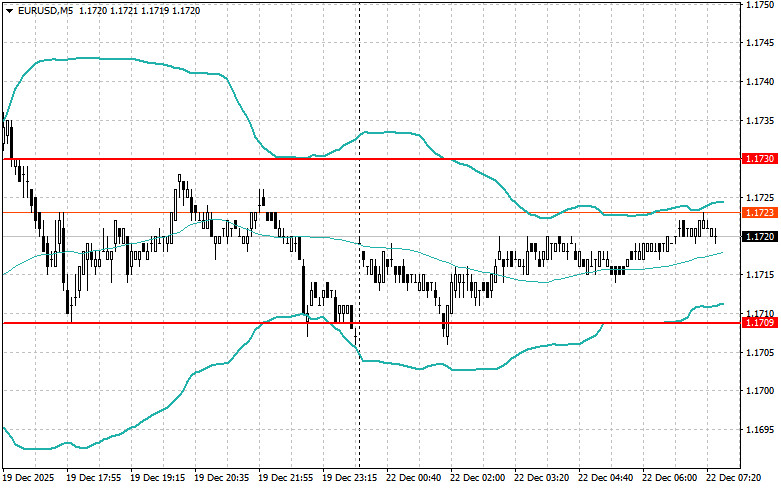Image resolution: width=781 pixels, height=489 pixels.
Task: Click the black 1.1720 current price label
Action: pos(757,237)
